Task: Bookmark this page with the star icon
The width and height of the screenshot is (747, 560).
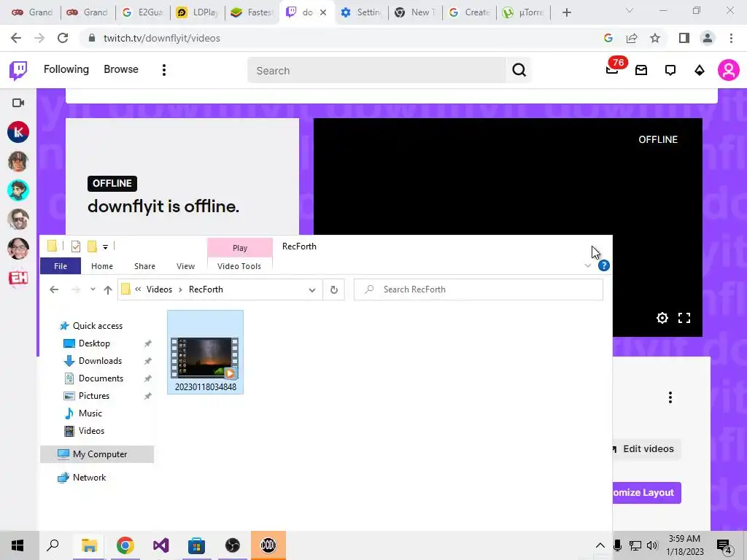Action: [655, 38]
